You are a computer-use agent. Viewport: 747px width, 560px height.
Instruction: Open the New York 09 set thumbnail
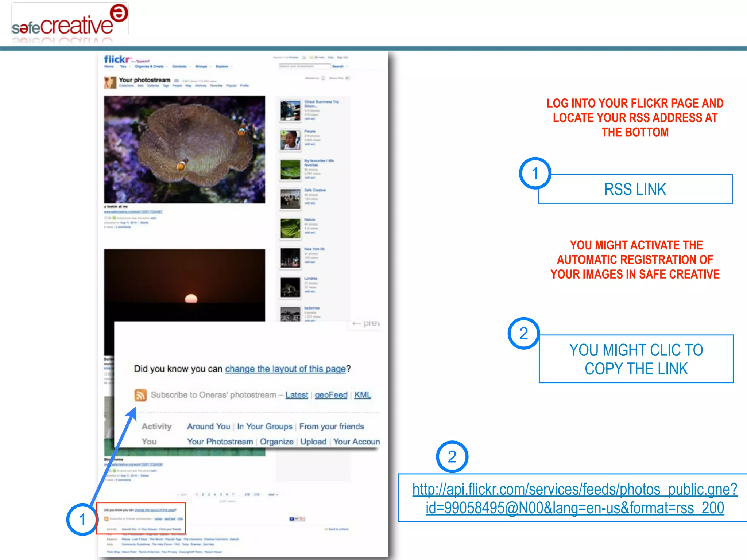[290, 258]
